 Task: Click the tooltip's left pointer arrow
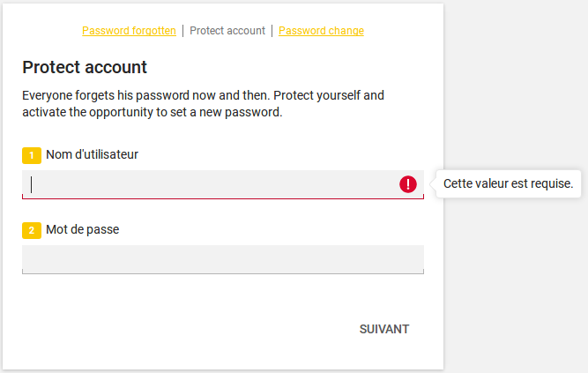coord(432,184)
